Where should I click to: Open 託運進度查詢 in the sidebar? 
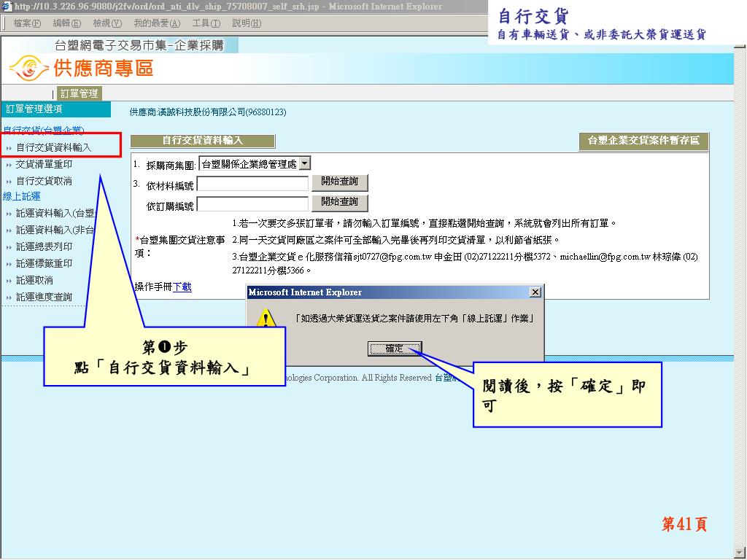coord(44,297)
